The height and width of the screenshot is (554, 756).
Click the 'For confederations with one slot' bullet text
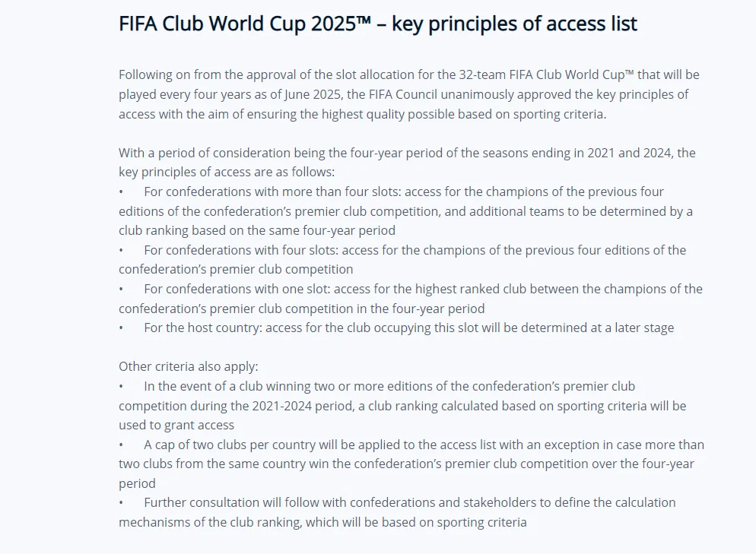423,289
